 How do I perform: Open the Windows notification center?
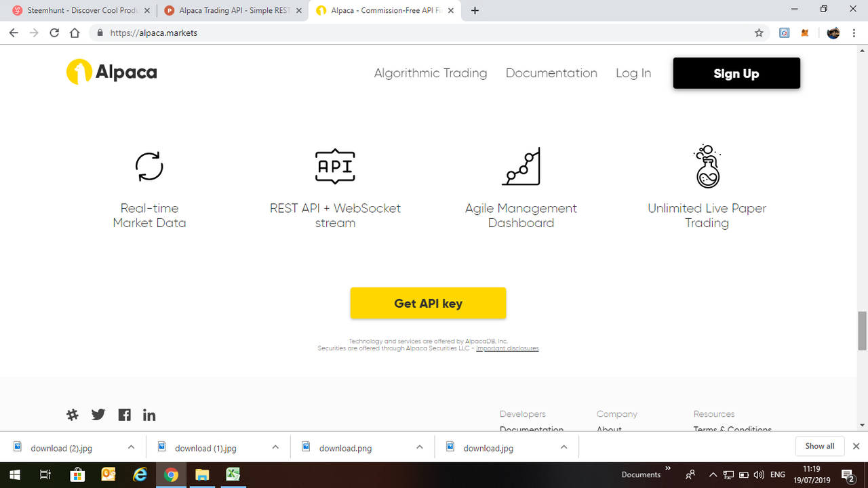[x=847, y=474]
